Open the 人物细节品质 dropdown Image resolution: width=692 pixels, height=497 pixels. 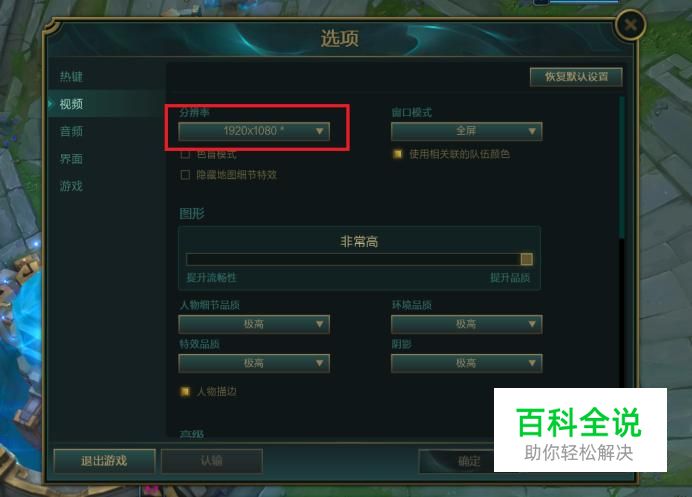click(x=254, y=324)
